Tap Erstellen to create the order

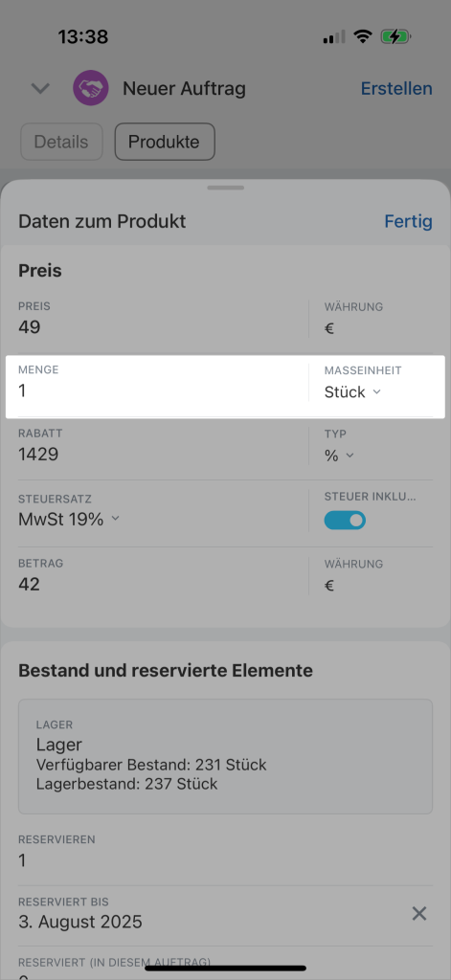pos(396,89)
